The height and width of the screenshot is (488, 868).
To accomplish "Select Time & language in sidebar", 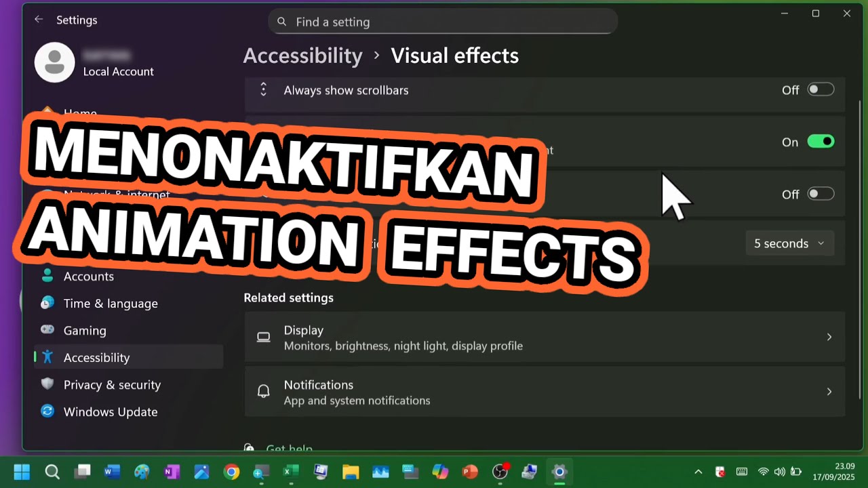I will tap(128, 304).
